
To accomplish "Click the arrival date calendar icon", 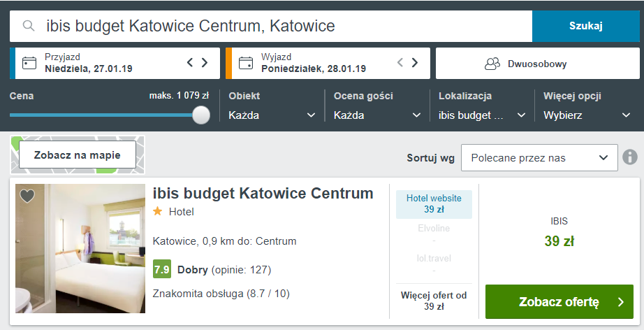I will [x=29, y=64].
